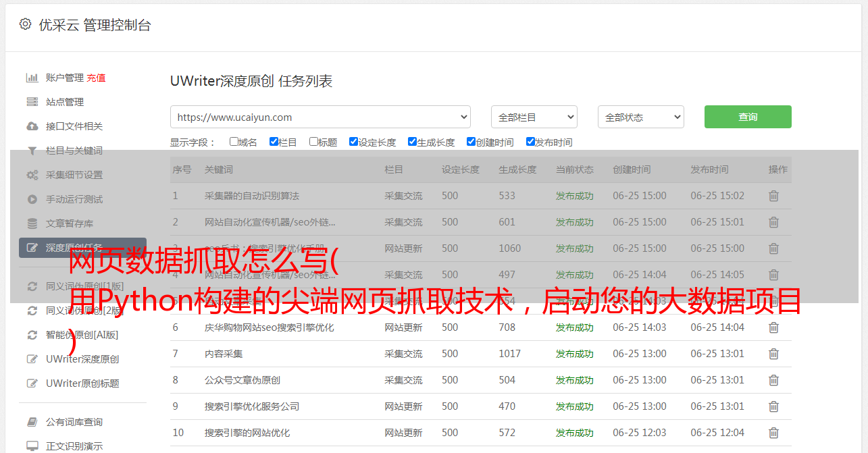
Task: Click the monitor icon for 正文识别演示
Action: point(32,446)
